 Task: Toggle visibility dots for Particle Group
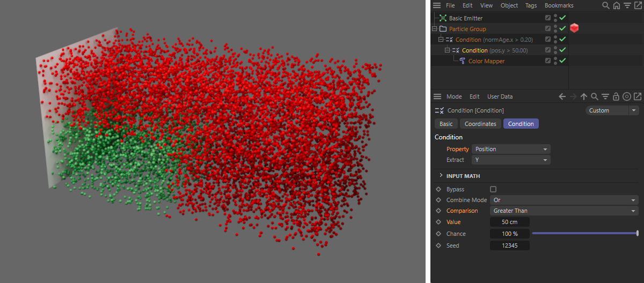(x=555, y=28)
